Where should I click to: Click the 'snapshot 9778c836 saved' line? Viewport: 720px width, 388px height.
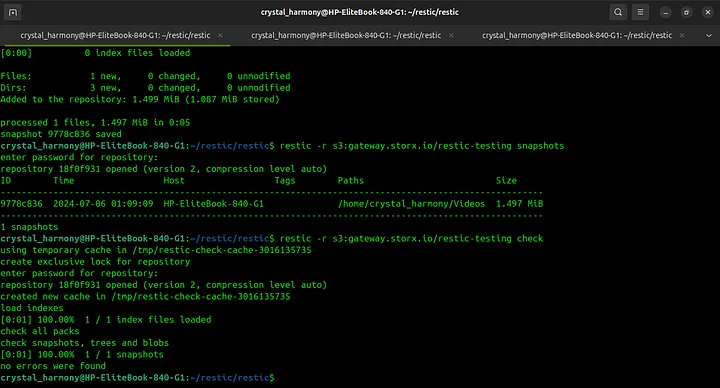(61, 134)
